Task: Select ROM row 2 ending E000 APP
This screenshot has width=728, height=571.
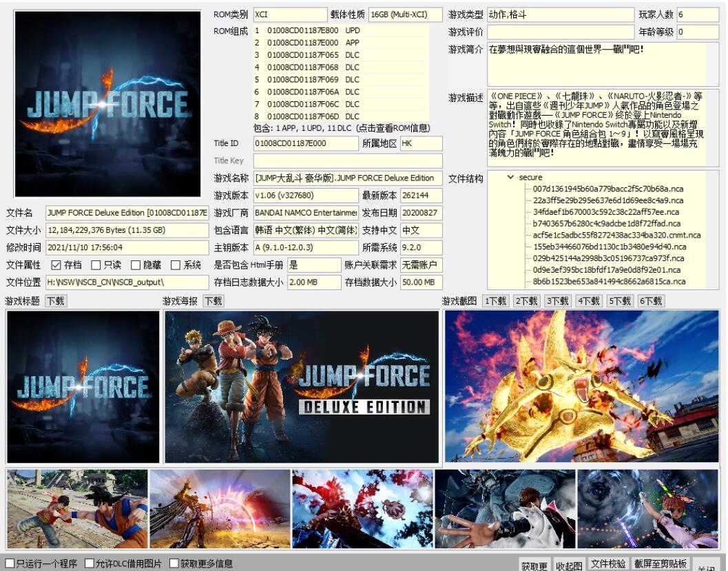Action: (x=341, y=42)
